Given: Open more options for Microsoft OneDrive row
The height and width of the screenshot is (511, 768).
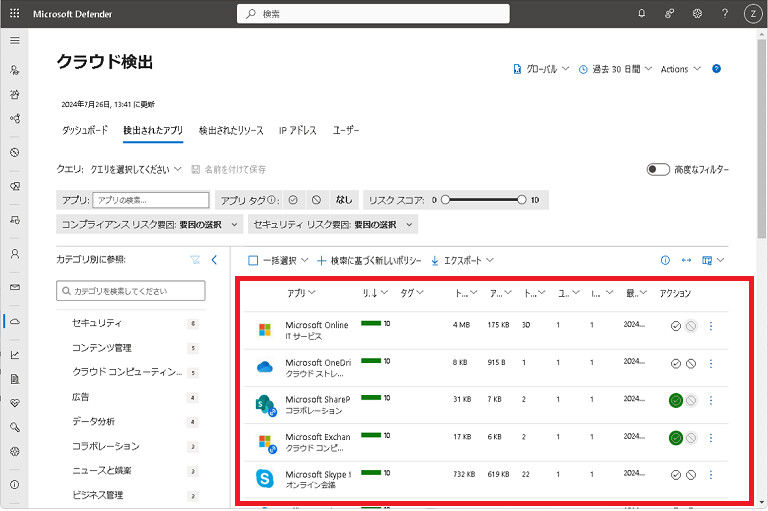Looking at the screenshot, I should [x=711, y=364].
